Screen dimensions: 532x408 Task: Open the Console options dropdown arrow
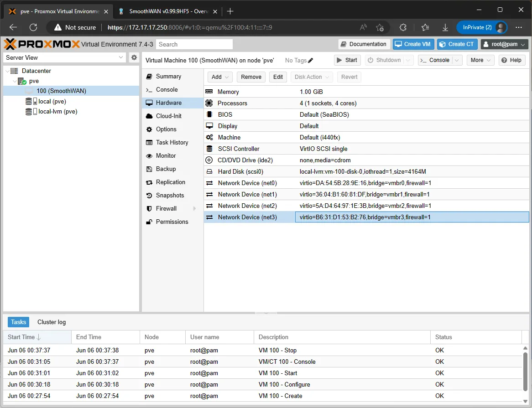point(457,60)
